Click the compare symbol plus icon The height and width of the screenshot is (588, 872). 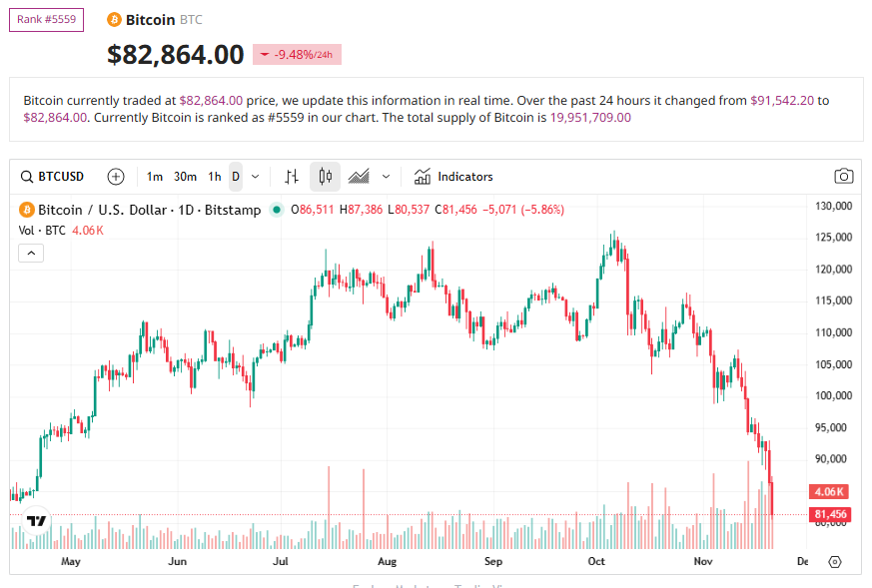tap(115, 177)
